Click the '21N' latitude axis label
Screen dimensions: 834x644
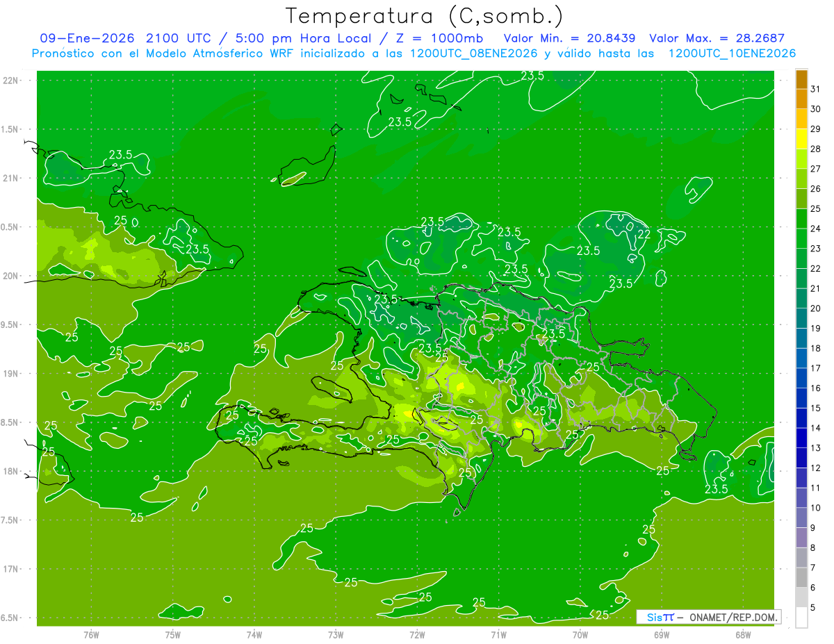tap(10, 178)
